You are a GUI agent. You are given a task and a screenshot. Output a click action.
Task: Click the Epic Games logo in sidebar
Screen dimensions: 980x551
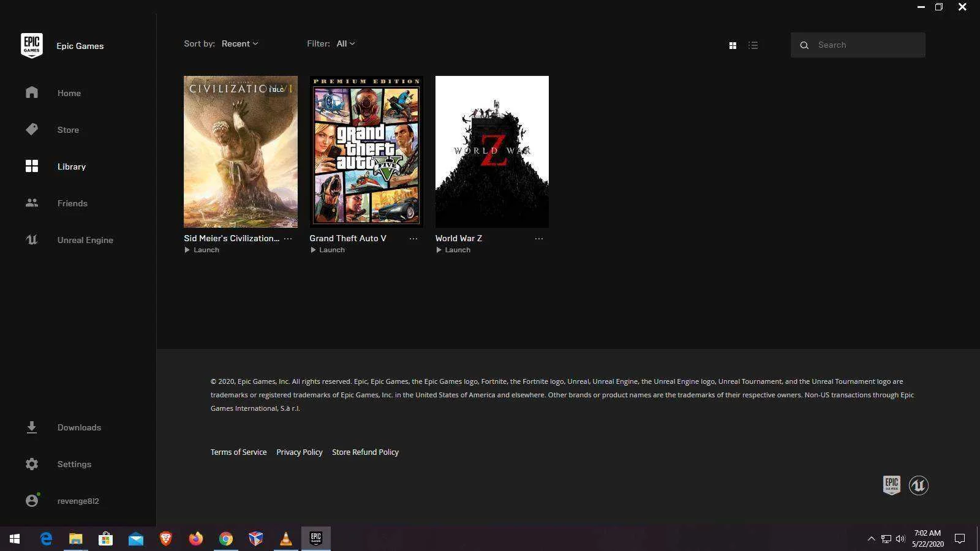32,46
